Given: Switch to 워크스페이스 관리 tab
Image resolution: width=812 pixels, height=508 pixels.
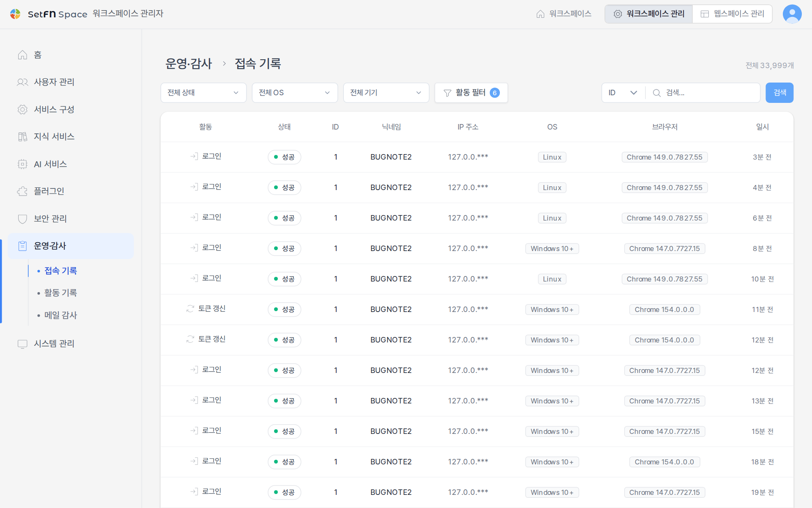Looking at the screenshot, I should point(649,14).
